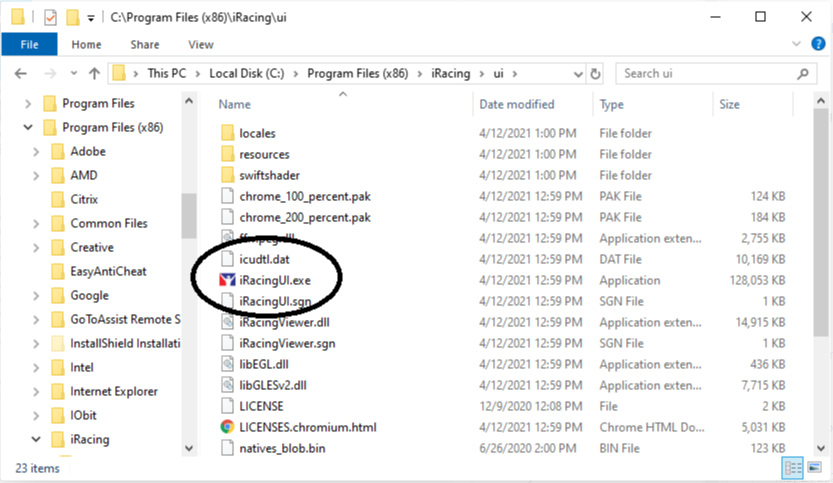Click the iRacingViewer.sgn file icon
833x483 pixels.
tap(227, 343)
